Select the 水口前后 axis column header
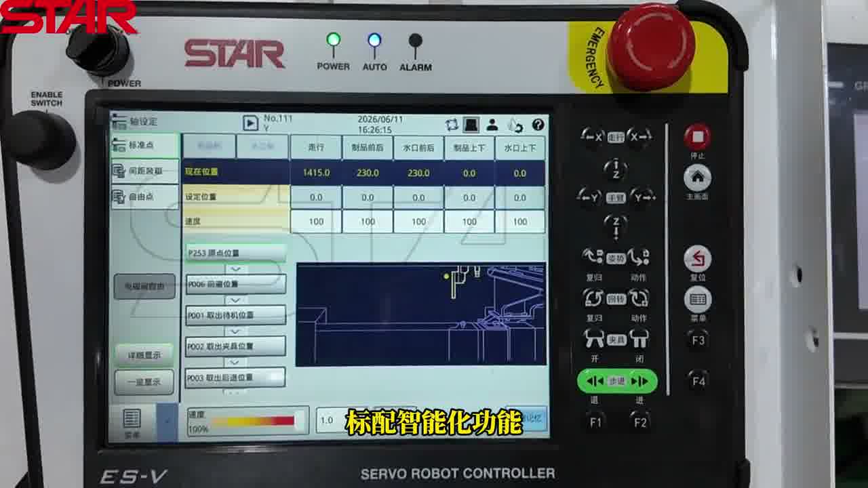The width and height of the screenshot is (868, 488). click(x=418, y=147)
